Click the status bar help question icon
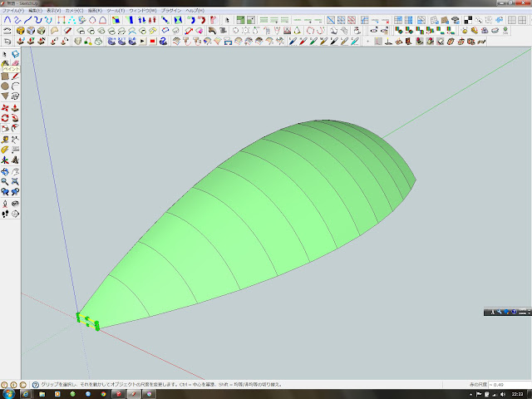The width and height of the screenshot is (532, 399). click(x=35, y=385)
